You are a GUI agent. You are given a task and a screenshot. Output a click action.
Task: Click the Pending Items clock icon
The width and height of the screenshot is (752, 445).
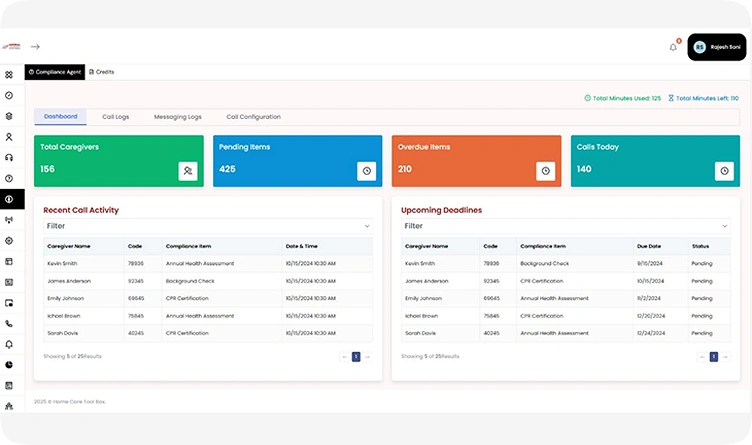click(366, 171)
